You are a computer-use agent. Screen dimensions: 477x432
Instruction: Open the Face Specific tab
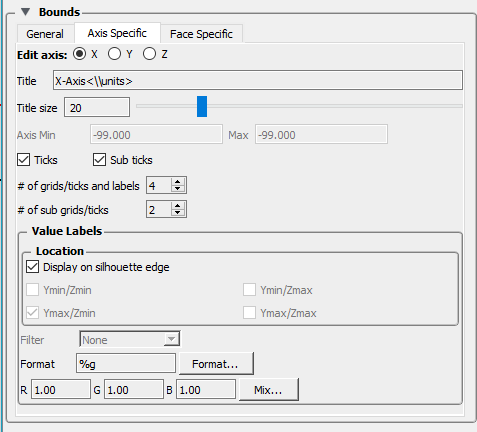click(201, 34)
